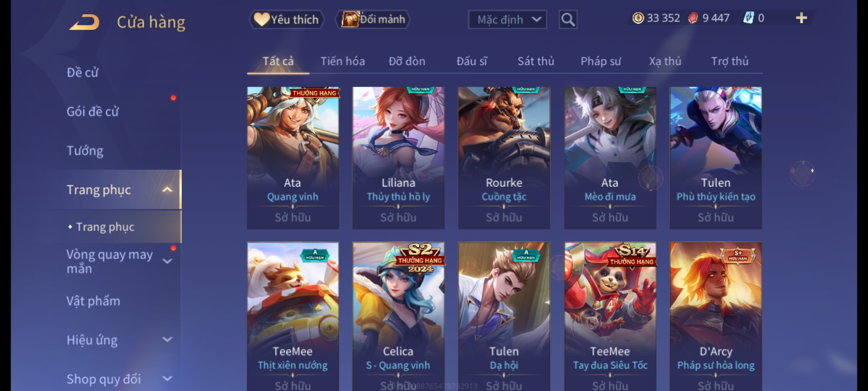Open Tướng in the sidebar
This screenshot has height=391, width=868.
point(85,151)
